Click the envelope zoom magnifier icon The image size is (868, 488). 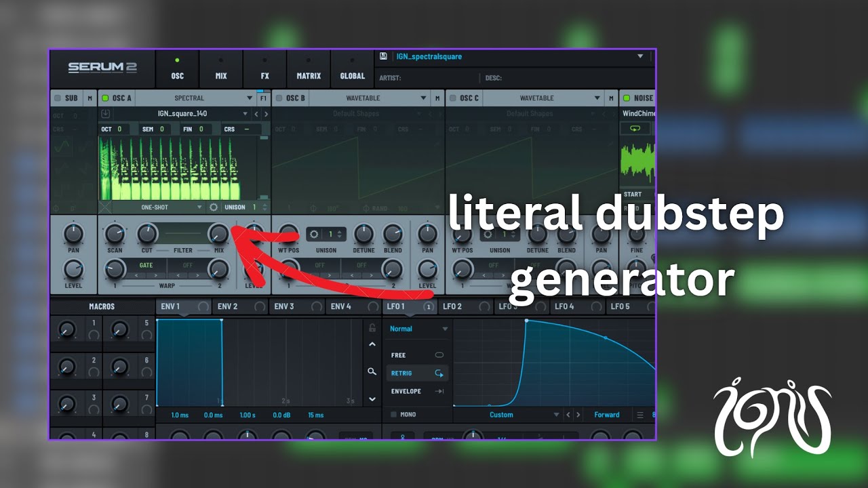[372, 371]
